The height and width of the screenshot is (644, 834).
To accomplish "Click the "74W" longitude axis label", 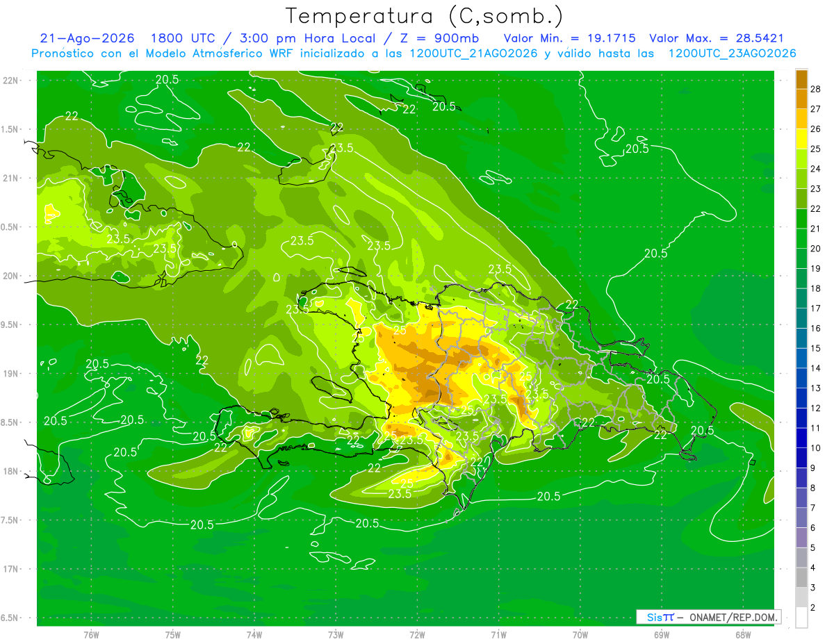I will click(254, 634).
